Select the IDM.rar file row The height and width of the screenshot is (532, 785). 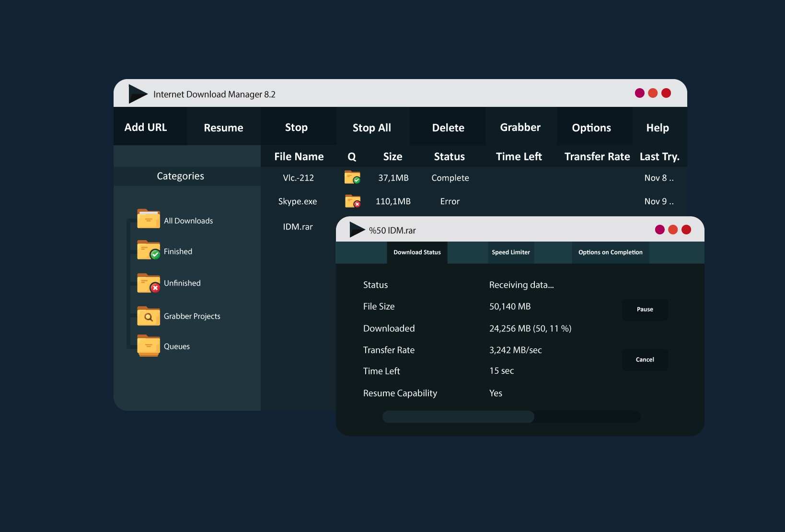point(298,227)
